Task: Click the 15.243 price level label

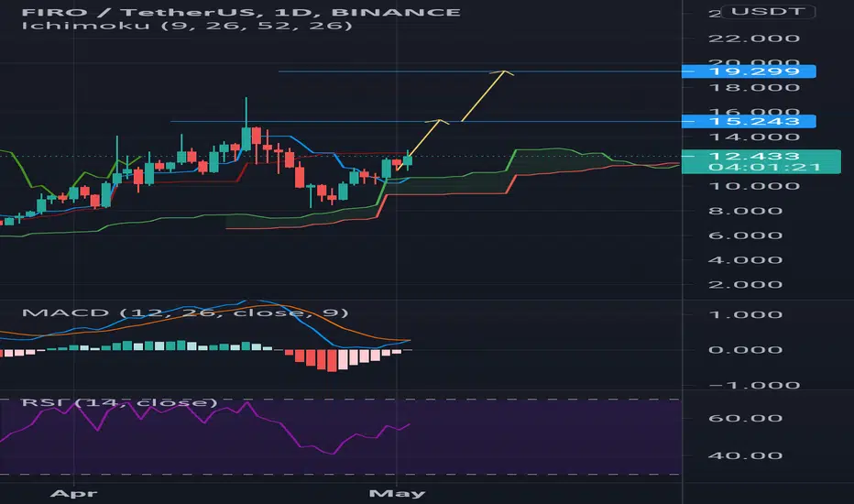Action: [x=749, y=122]
